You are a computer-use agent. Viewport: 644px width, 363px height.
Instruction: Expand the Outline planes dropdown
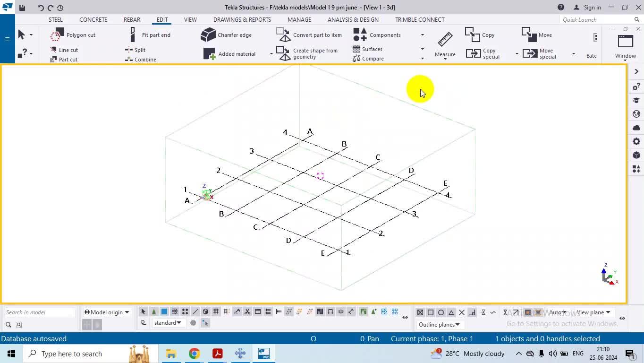pyautogui.click(x=439, y=325)
